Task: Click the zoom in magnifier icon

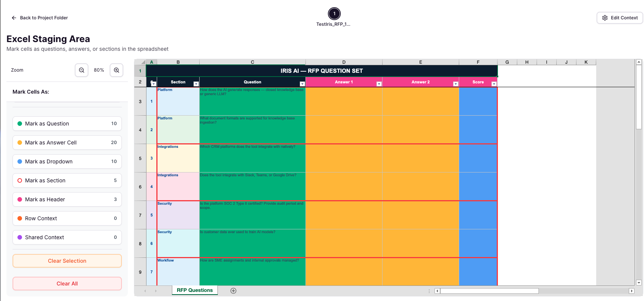Action: click(x=117, y=70)
